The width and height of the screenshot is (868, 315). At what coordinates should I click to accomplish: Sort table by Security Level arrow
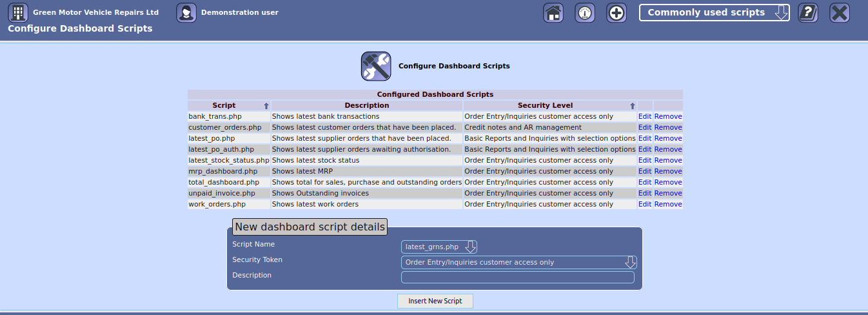(632, 106)
